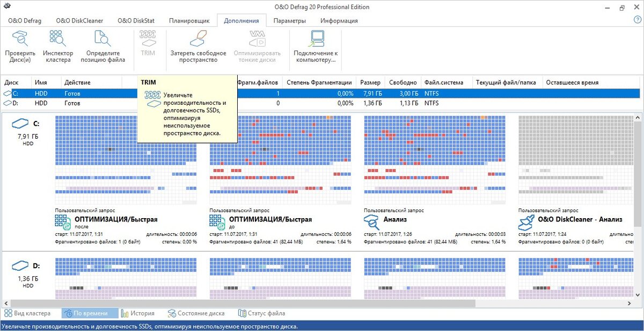Sort by the Имя column header
644x331 pixels.
[46, 82]
